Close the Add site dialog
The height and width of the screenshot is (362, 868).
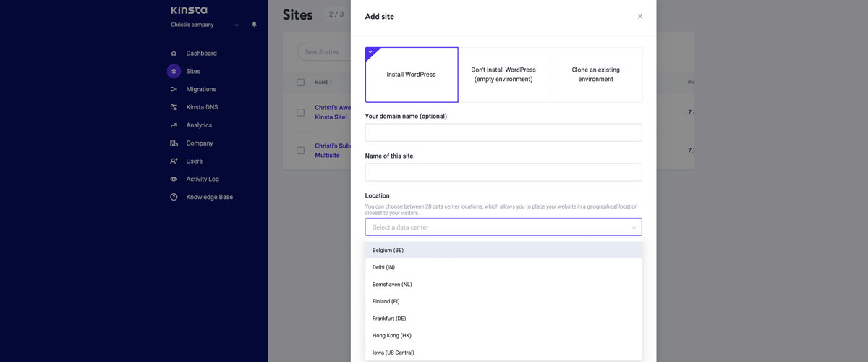[640, 17]
